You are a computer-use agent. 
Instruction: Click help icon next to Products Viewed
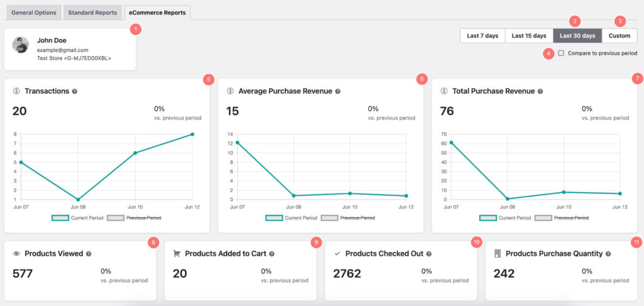89,254
